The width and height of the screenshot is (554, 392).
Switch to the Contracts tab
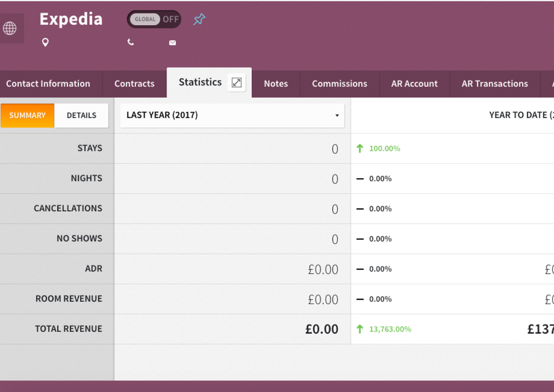[134, 84]
